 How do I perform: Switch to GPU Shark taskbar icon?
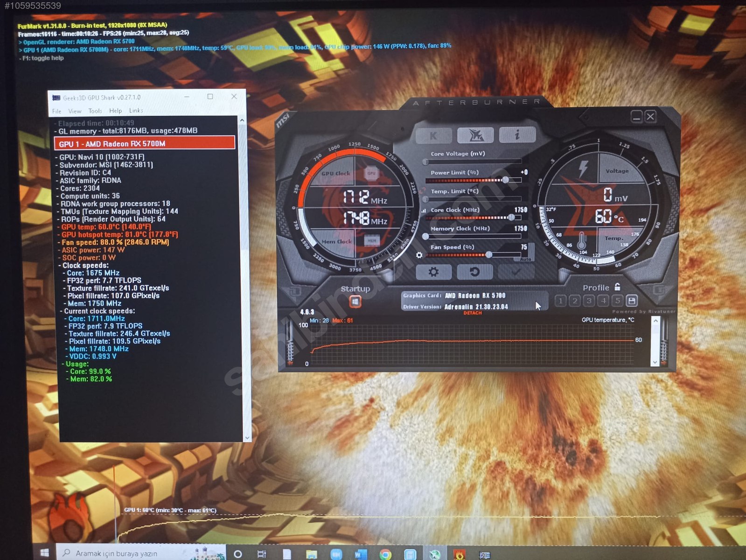coord(485,554)
